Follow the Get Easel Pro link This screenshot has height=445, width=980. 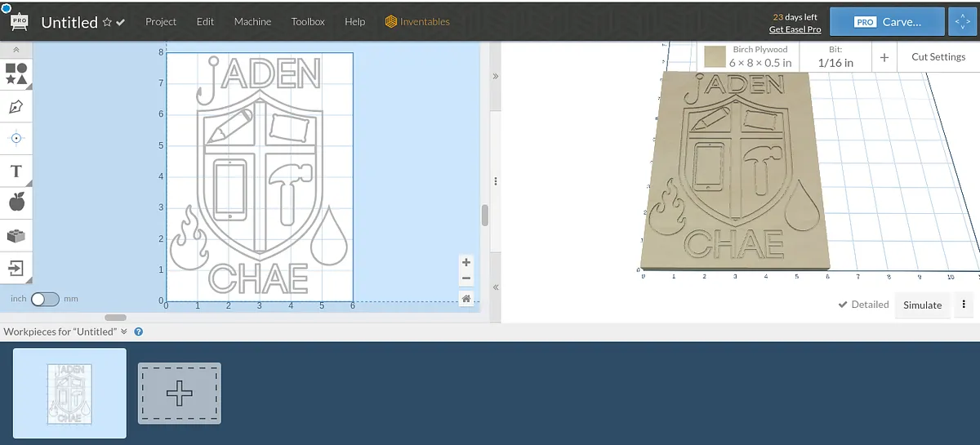(795, 29)
